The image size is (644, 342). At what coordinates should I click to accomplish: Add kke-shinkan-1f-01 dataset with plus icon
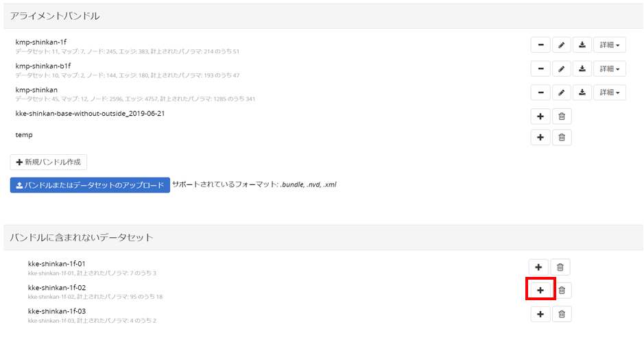tap(539, 267)
